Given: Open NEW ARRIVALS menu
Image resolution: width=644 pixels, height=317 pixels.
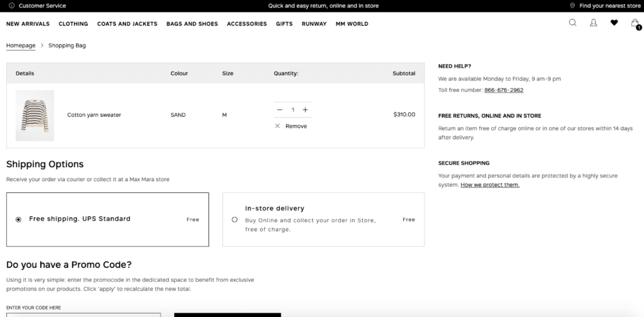Looking at the screenshot, I should [x=28, y=24].
